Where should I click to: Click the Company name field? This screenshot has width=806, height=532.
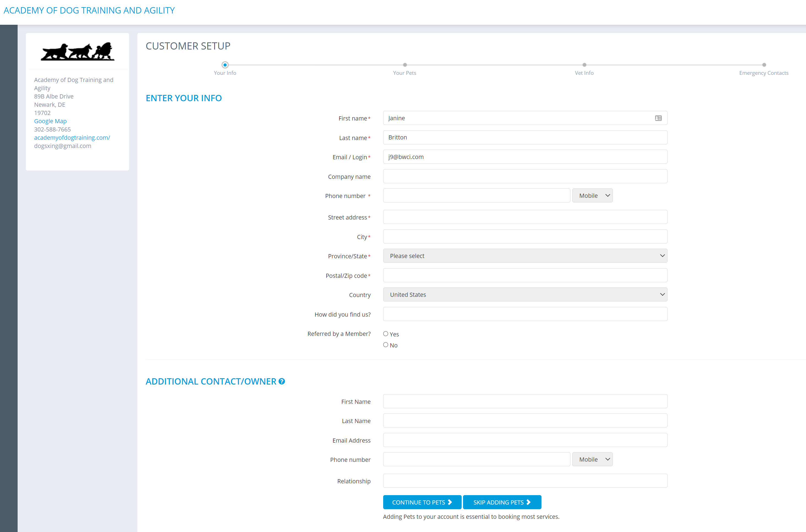(x=525, y=176)
